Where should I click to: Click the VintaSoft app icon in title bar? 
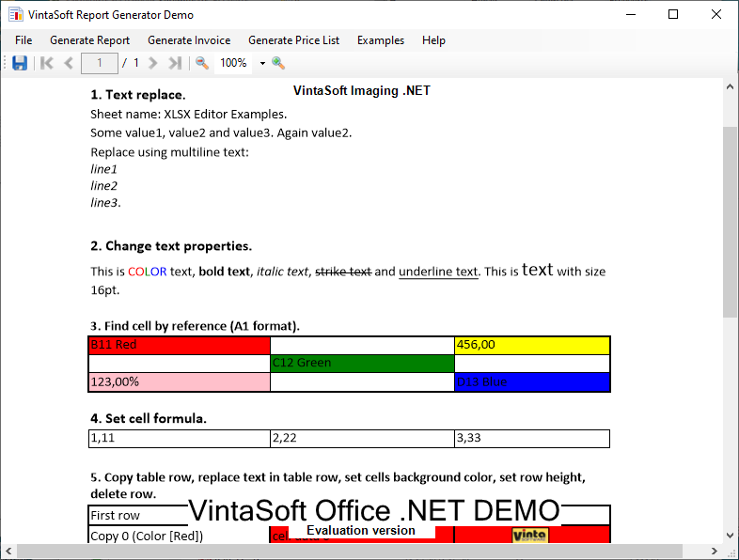click(x=14, y=15)
